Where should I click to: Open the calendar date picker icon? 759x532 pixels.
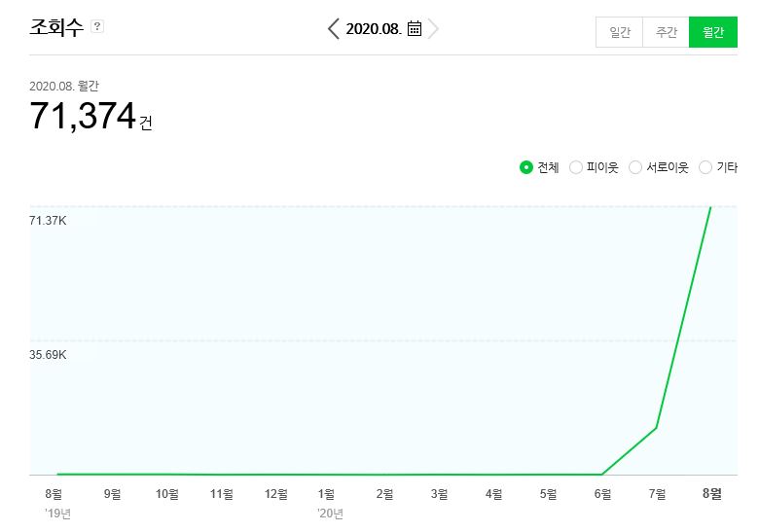(415, 28)
